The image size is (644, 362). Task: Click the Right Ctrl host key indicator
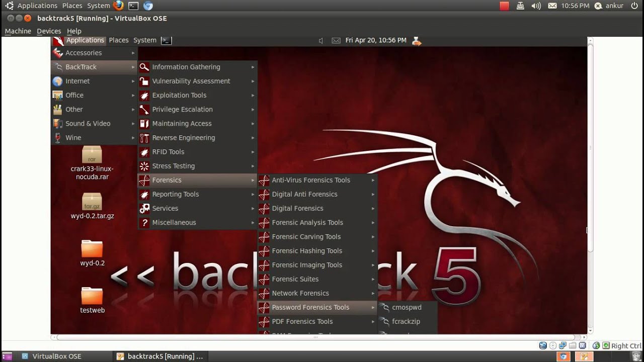pyautogui.click(x=626, y=346)
